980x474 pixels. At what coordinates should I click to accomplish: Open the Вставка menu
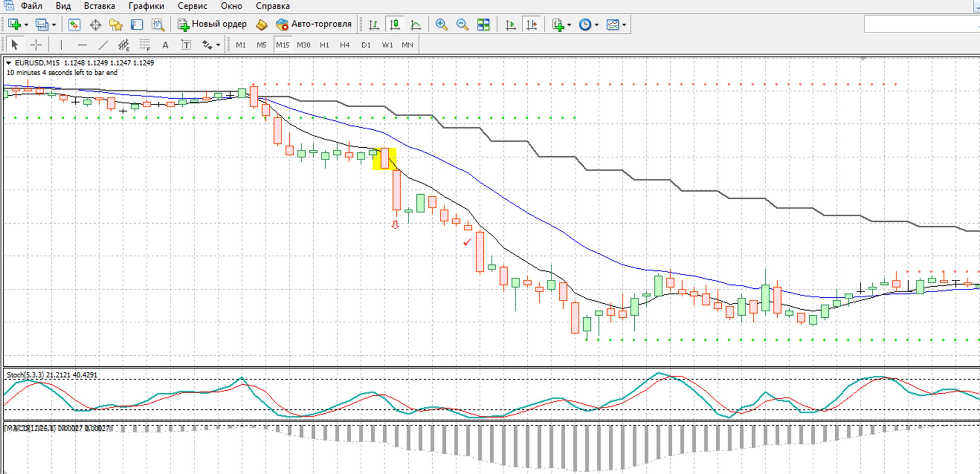(x=100, y=6)
